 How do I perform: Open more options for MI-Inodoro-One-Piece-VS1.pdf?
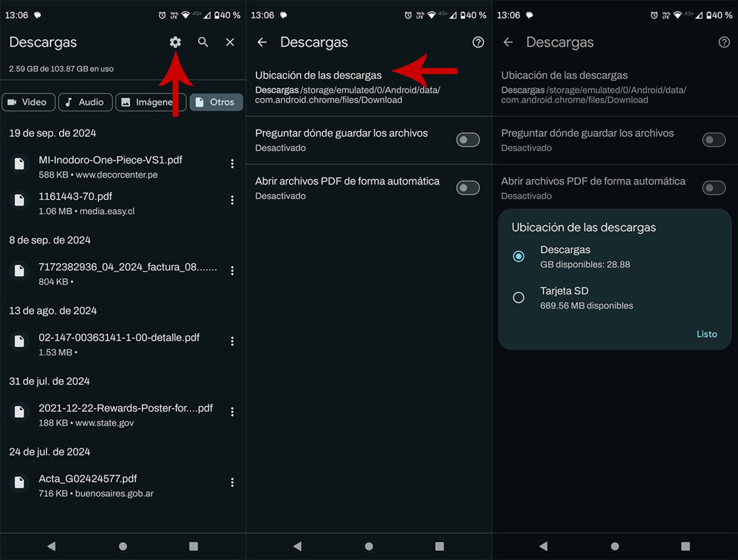(x=232, y=163)
